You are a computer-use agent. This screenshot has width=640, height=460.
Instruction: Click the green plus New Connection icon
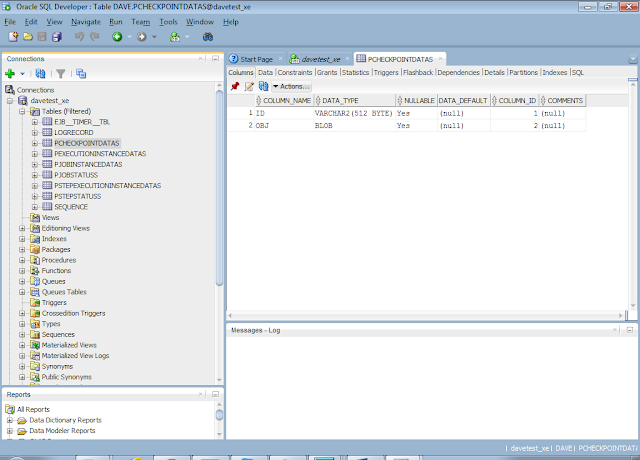[10, 73]
